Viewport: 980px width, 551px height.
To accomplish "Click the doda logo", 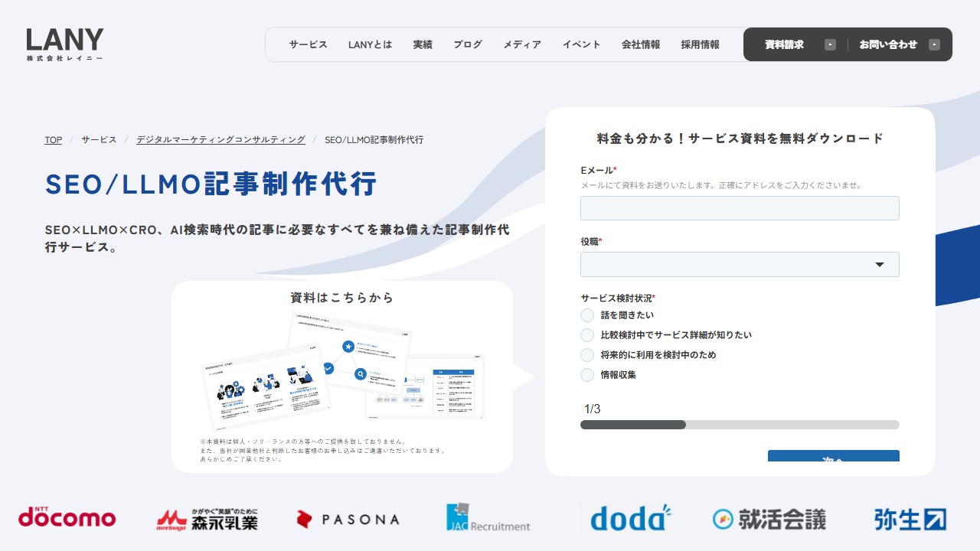I will pyautogui.click(x=631, y=517).
